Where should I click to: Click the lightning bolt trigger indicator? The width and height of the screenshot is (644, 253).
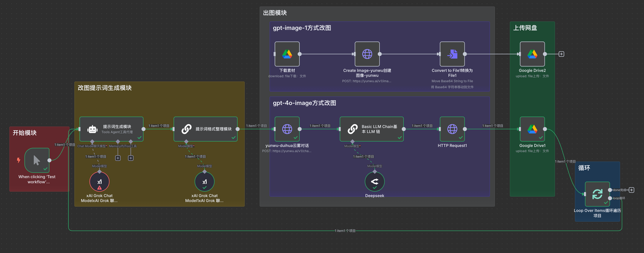19,160
